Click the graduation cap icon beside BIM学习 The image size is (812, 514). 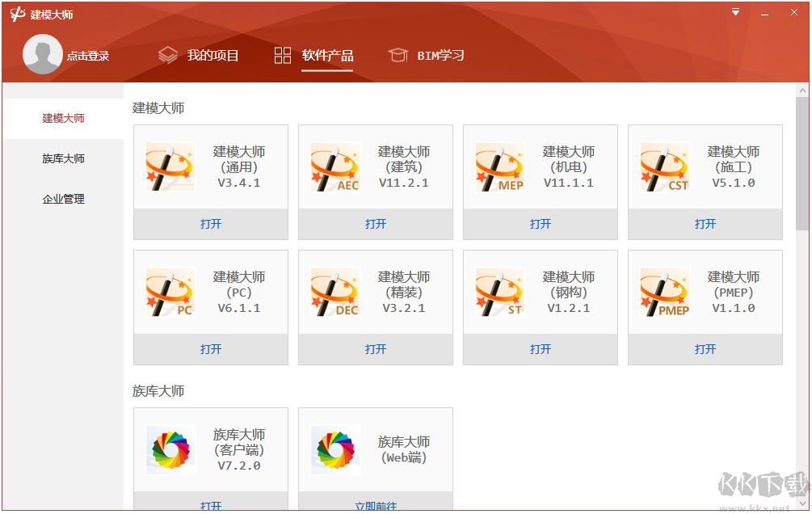click(398, 55)
